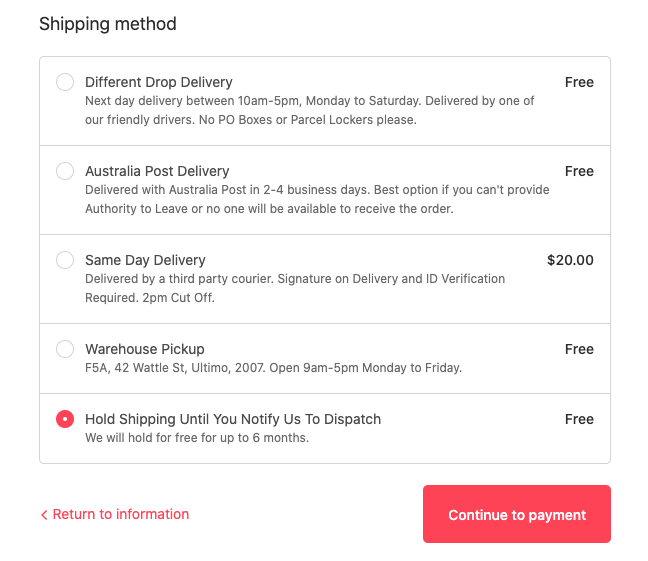Click the Same Day Delivery option title
648x561 pixels.
click(x=145, y=260)
